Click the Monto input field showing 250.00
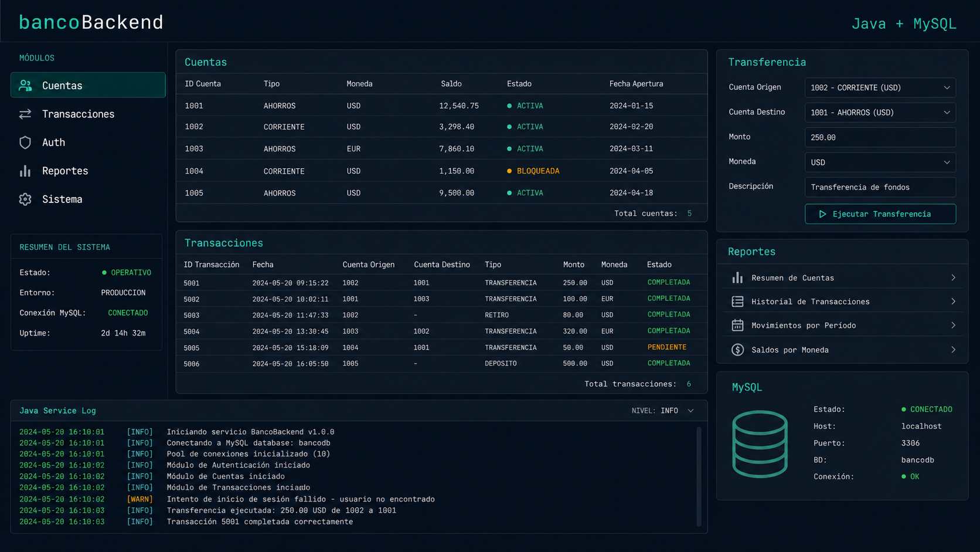This screenshot has width=980, height=552. (x=880, y=137)
